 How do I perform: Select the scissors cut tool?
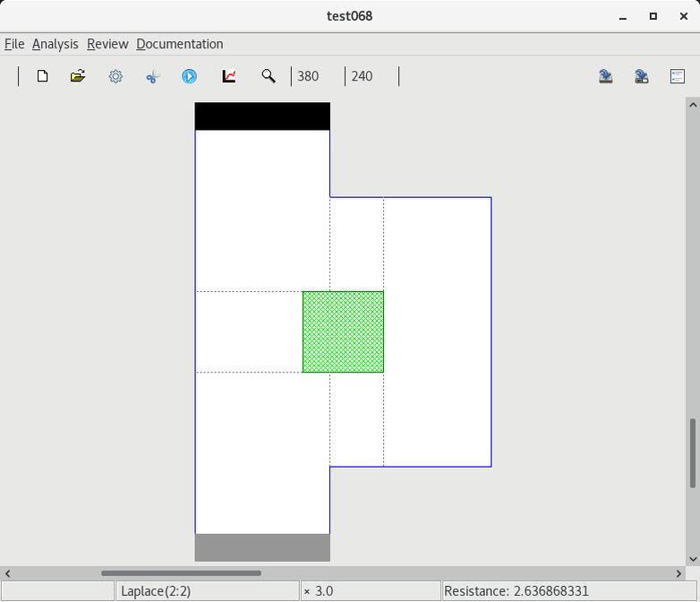[152, 76]
